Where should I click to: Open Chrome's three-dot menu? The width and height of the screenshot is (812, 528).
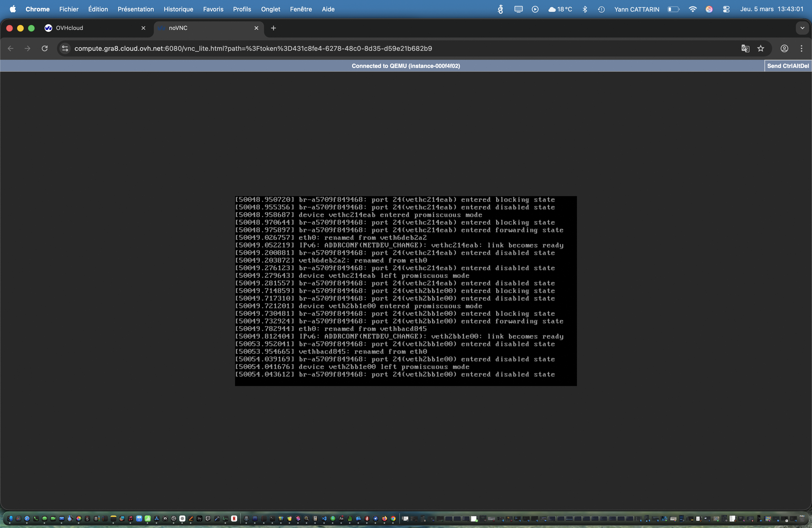801,48
